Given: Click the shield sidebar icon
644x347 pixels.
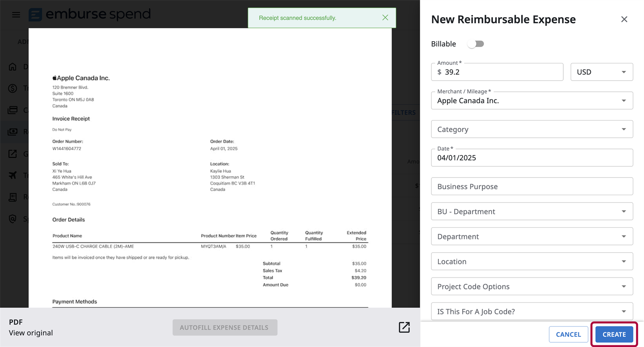Looking at the screenshot, I should 13,219.
